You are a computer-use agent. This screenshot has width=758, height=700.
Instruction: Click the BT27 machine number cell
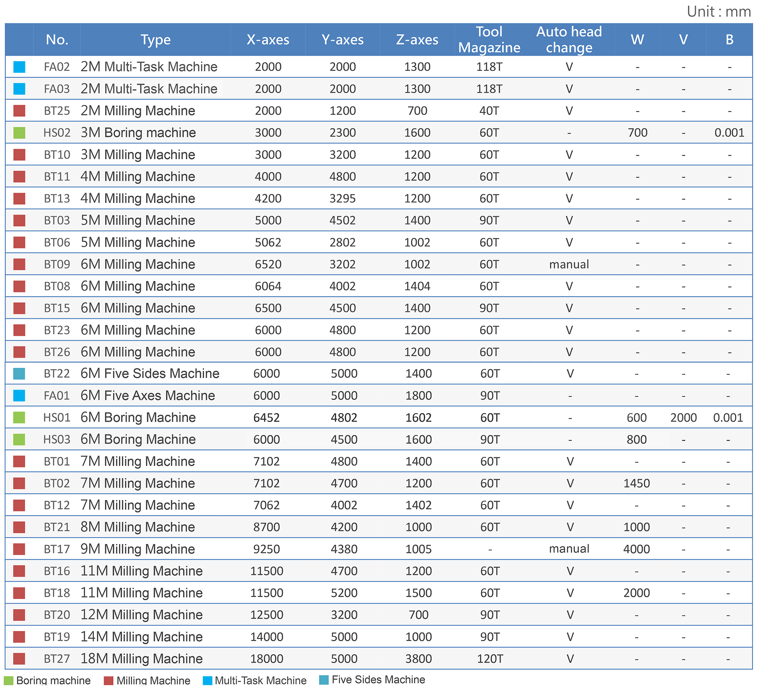57,659
